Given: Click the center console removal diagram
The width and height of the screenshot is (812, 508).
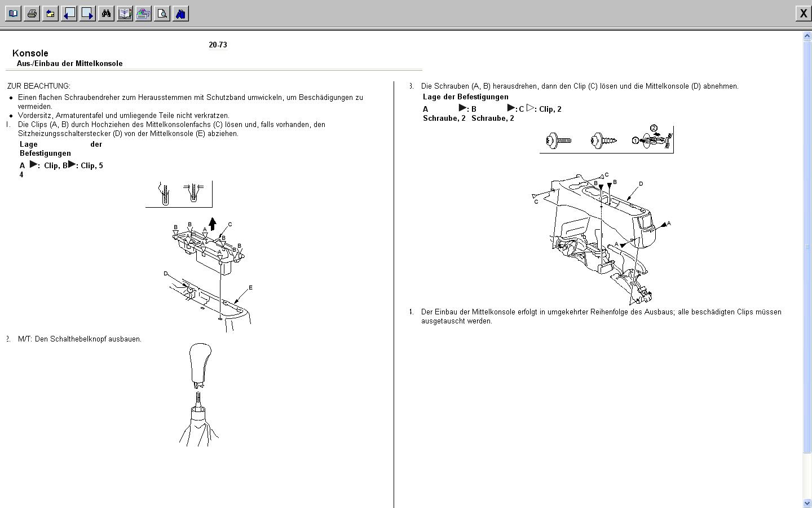Looking at the screenshot, I should pyautogui.click(x=601, y=238).
